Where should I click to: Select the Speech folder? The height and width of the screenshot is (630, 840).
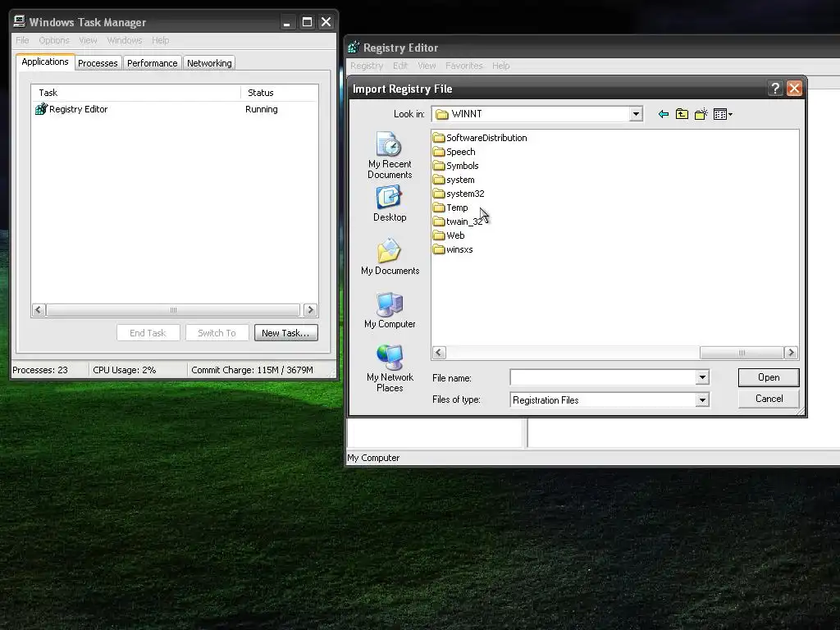pos(454,152)
